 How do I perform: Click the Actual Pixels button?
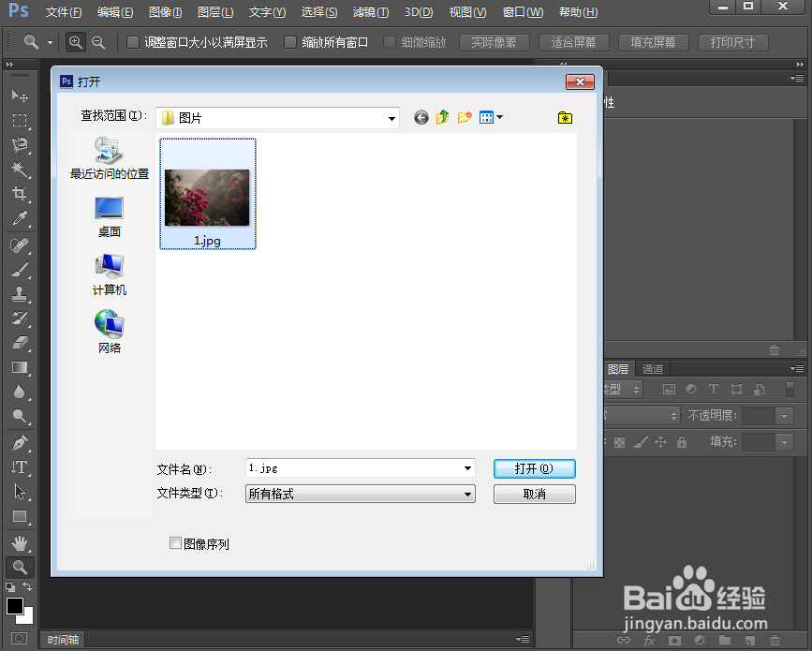pos(494,42)
